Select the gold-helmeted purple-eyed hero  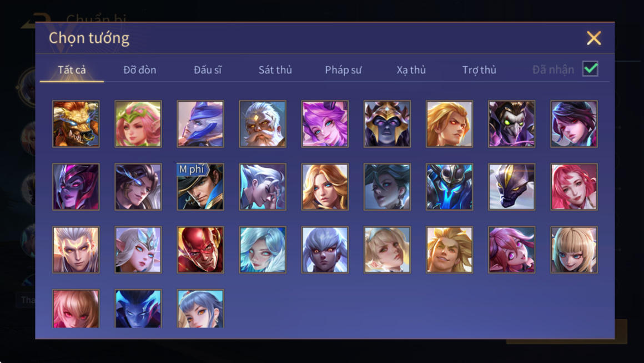tap(387, 124)
